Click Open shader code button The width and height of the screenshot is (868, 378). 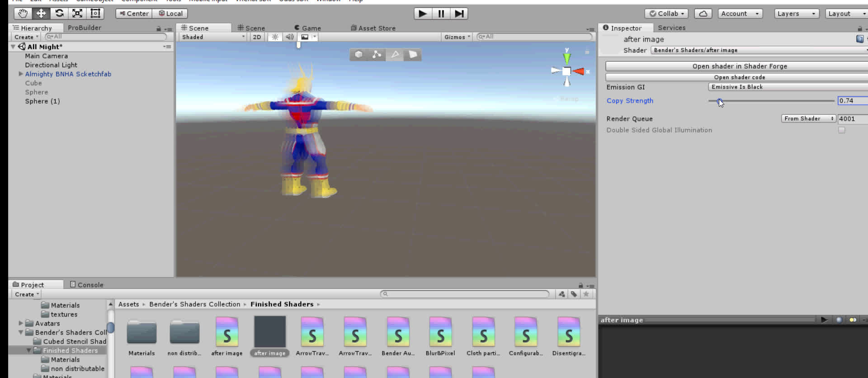coord(739,77)
